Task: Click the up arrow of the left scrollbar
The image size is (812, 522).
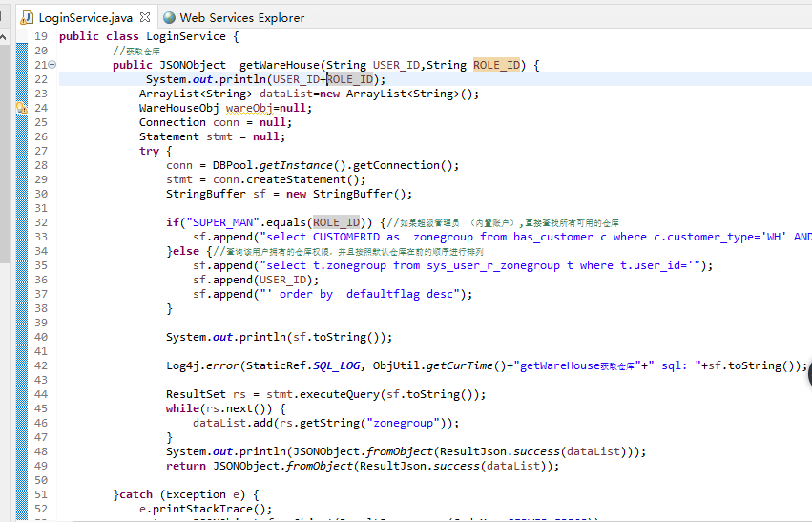Action: pos(3,37)
